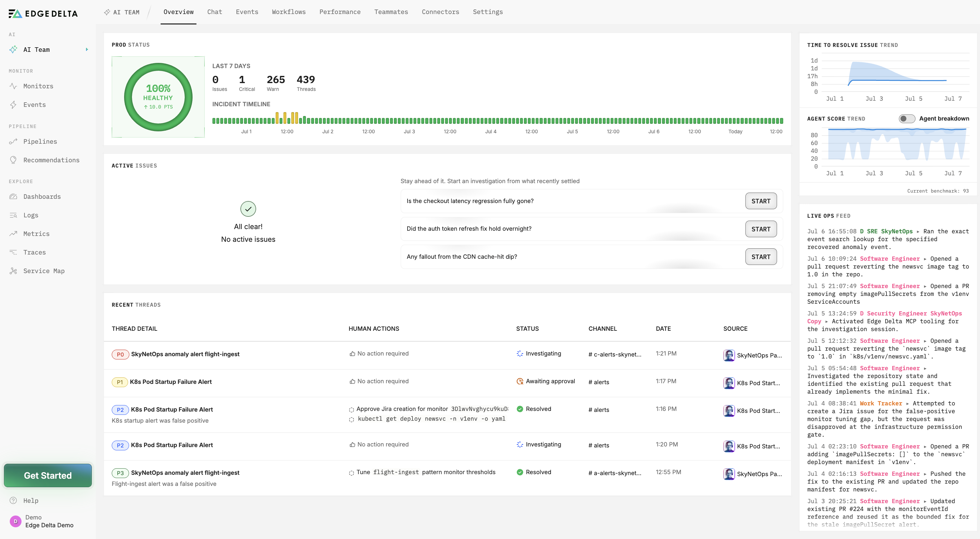Open the Chat tab
The image size is (980, 539).
(x=215, y=12)
